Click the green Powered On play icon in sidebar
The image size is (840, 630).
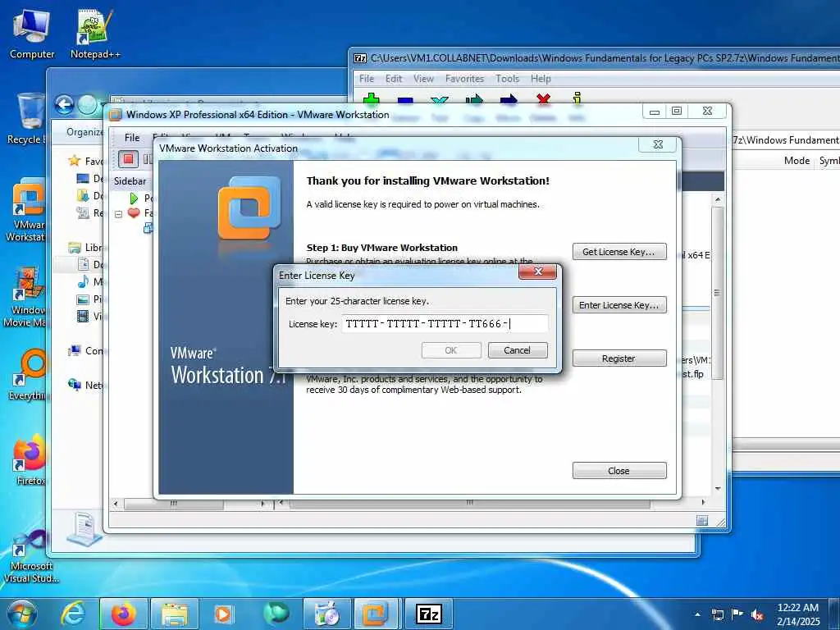[134, 198]
